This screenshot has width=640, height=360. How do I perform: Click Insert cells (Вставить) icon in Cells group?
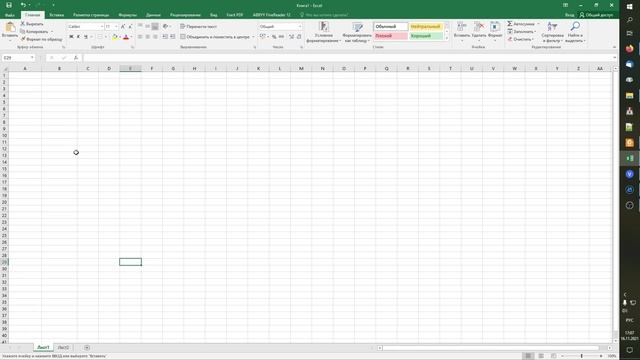[x=462, y=27]
